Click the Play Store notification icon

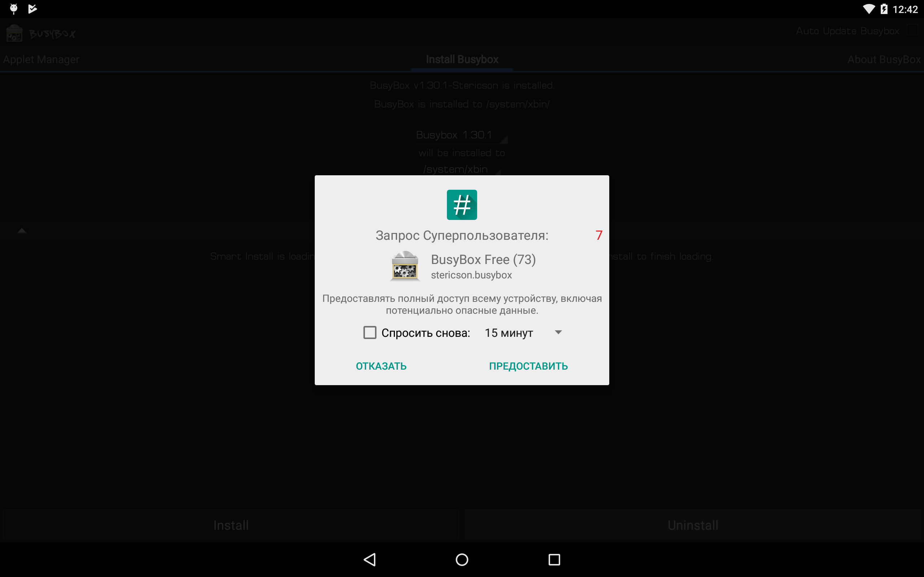[33, 9]
